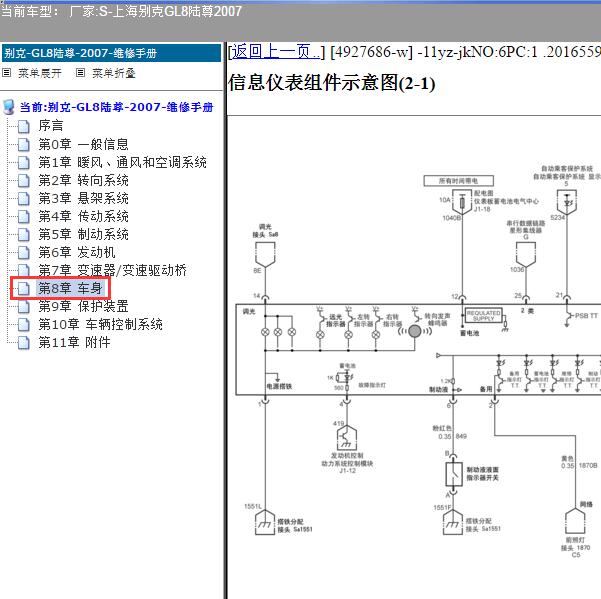Click the 当前车型 vehicle model text
This screenshot has width=601, height=599.
coord(121,11)
